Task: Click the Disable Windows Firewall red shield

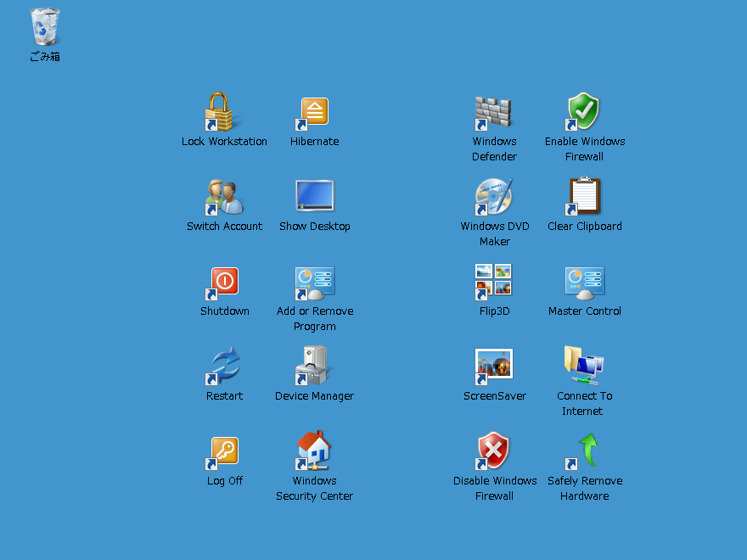Action: coord(492,451)
